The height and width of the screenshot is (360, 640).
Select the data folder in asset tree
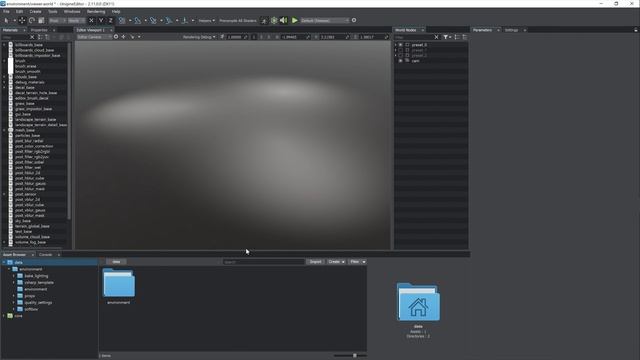coord(18,262)
